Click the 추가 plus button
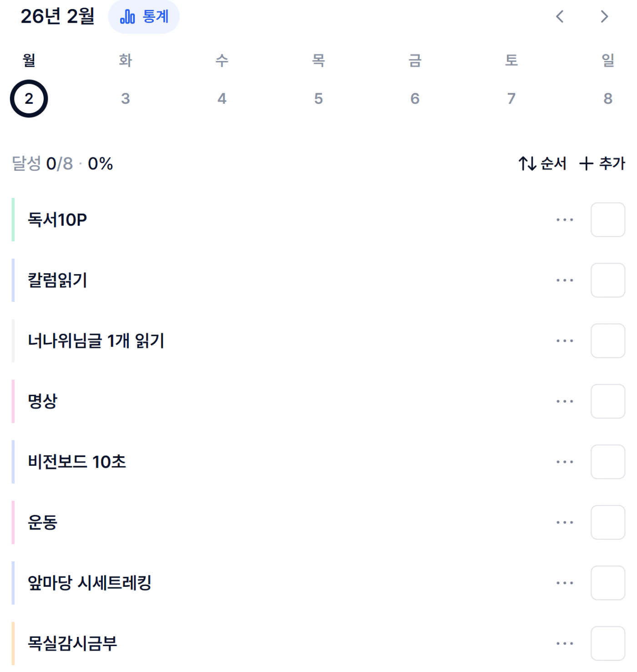 [586, 163]
